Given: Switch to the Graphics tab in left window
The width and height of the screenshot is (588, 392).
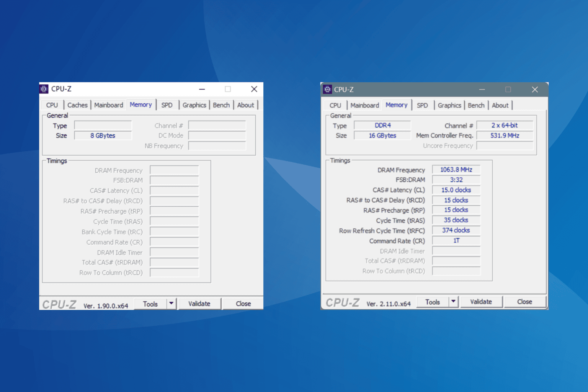Looking at the screenshot, I should pyautogui.click(x=194, y=105).
